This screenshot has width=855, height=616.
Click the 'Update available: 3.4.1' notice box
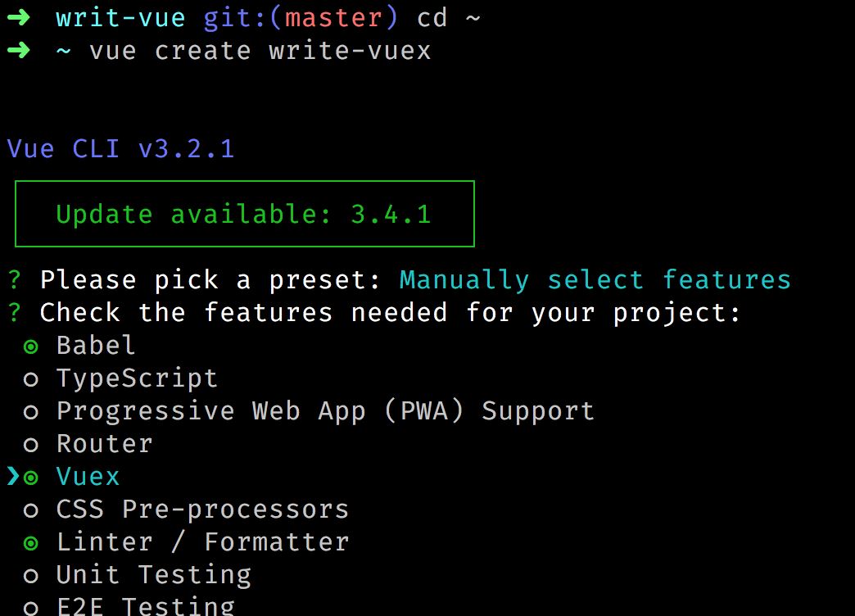click(x=244, y=214)
